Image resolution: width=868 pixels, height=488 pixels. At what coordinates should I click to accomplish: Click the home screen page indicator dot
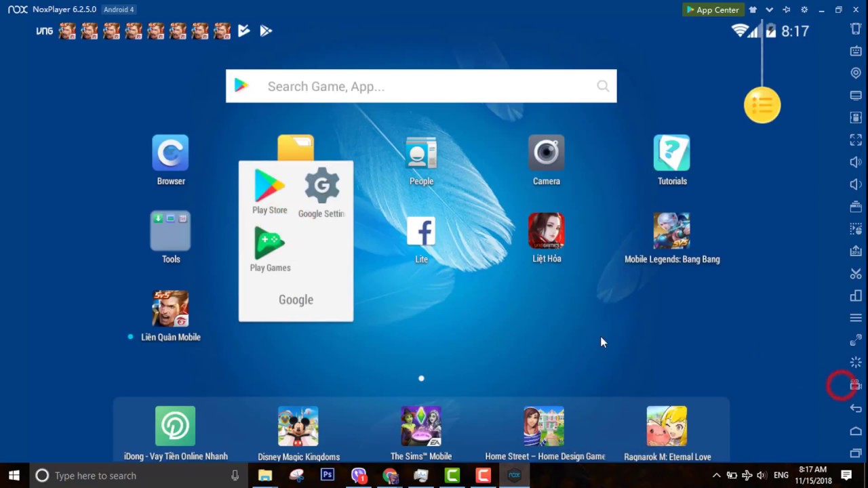coord(421,378)
